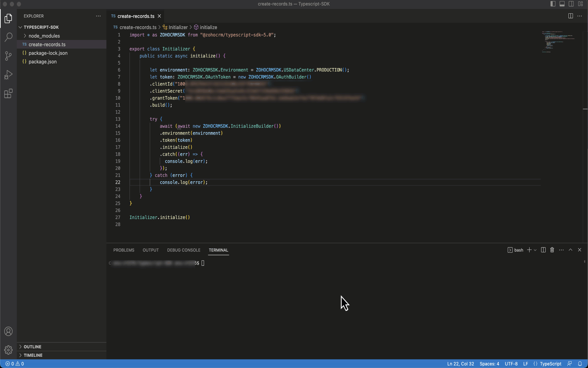Open the Accounts menu icon
Screen dimensions: 588x368
[x=8, y=331]
